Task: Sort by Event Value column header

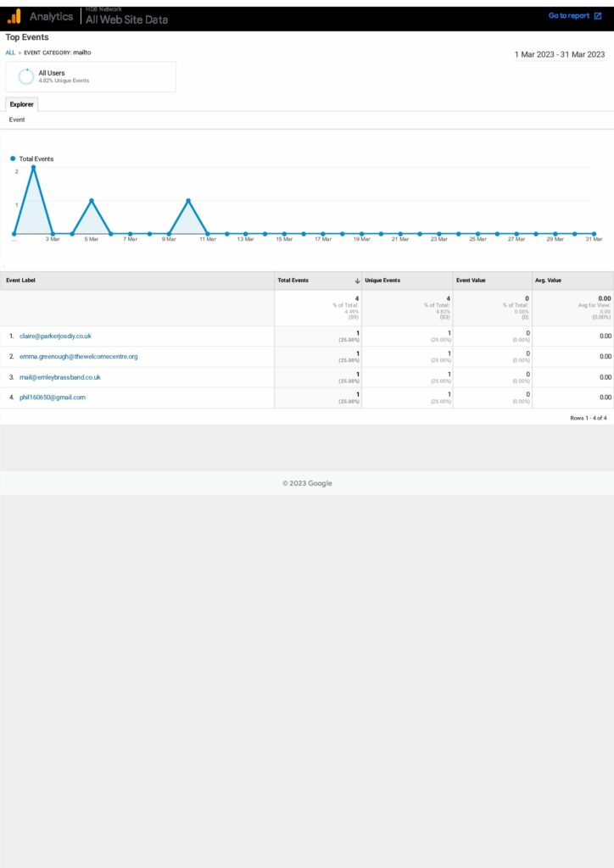Action: coord(471,281)
